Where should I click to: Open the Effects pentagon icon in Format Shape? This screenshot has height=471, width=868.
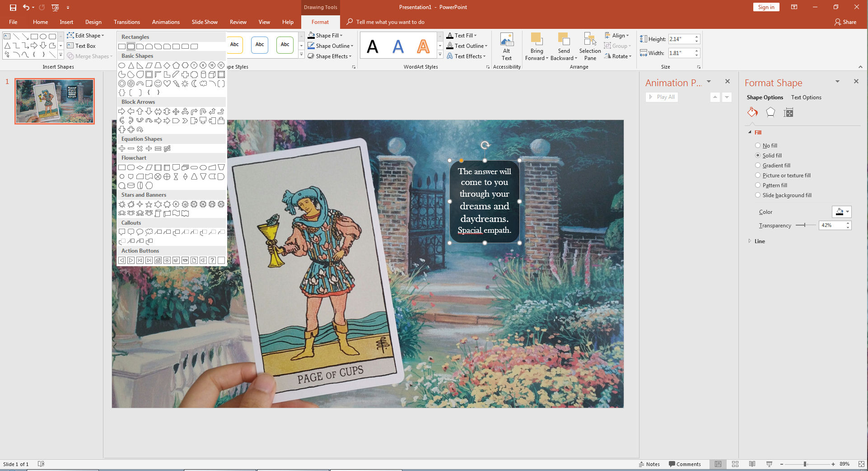(x=770, y=112)
